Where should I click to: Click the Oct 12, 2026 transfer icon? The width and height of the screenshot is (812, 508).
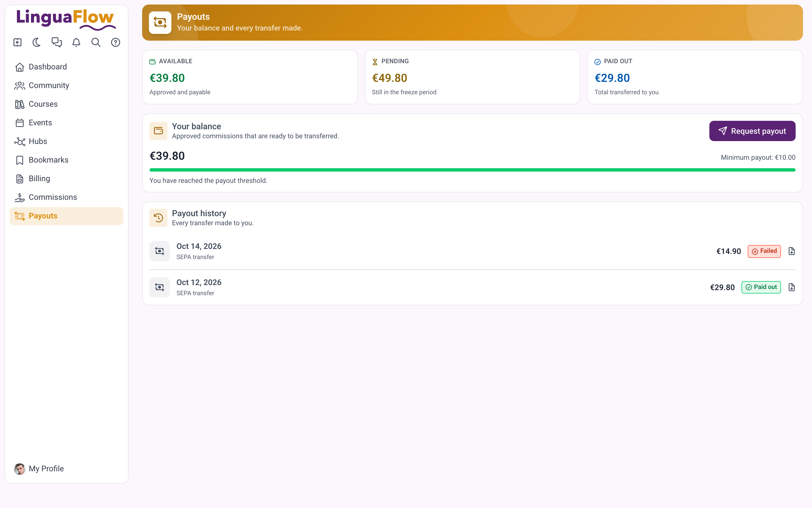tap(159, 287)
